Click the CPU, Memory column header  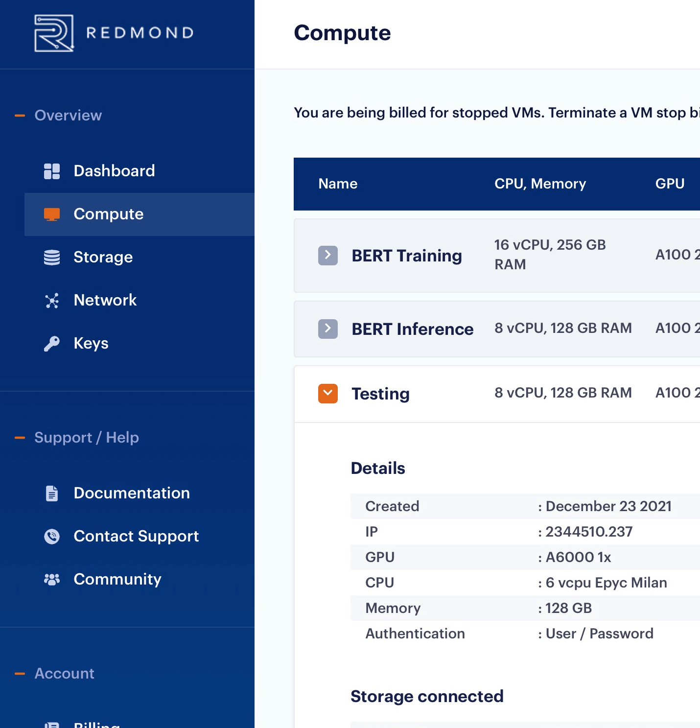coord(540,184)
